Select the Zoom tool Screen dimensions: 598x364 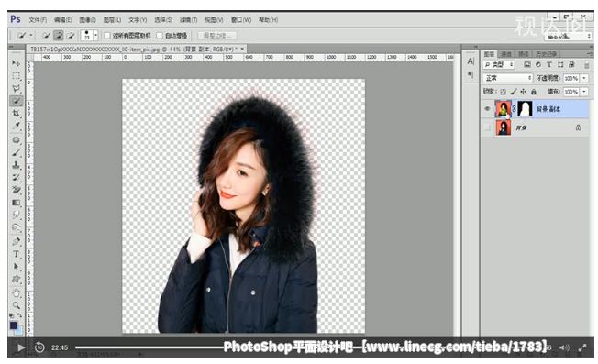pos(16,305)
